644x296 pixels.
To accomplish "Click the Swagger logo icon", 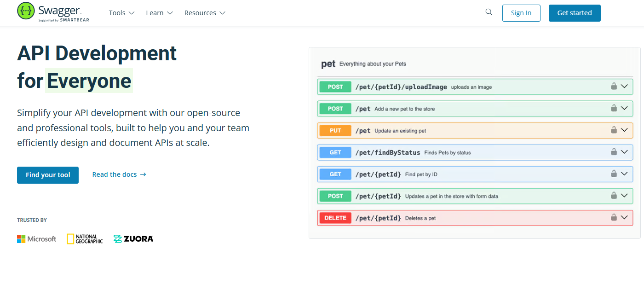I will tap(26, 11).
